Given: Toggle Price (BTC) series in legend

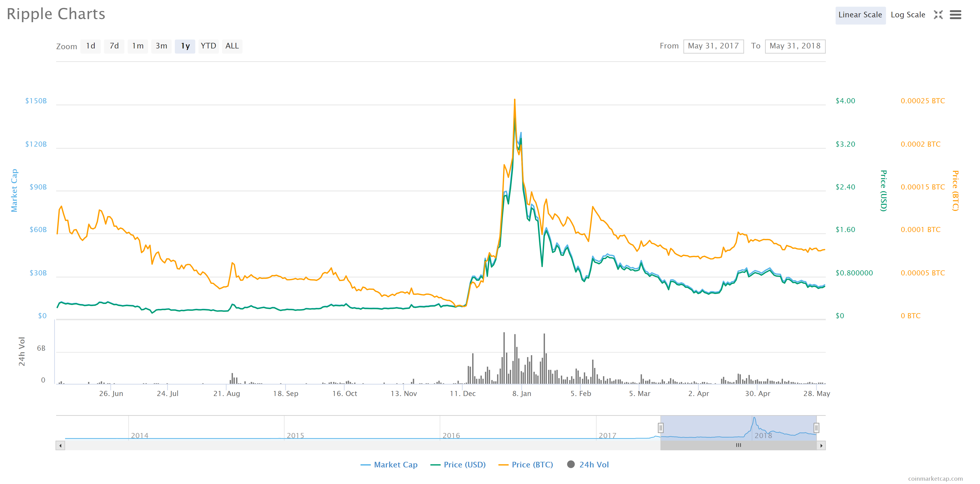Looking at the screenshot, I should pyautogui.click(x=526, y=465).
